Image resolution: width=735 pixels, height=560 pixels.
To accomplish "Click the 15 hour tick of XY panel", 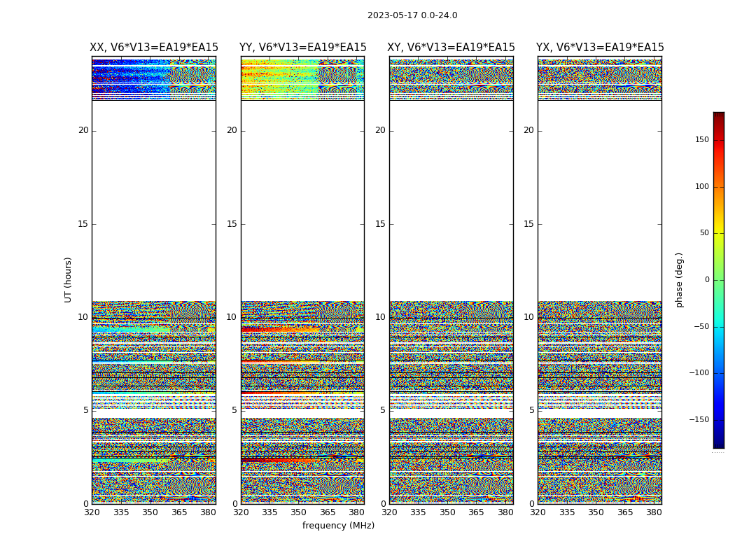I will coord(380,224).
